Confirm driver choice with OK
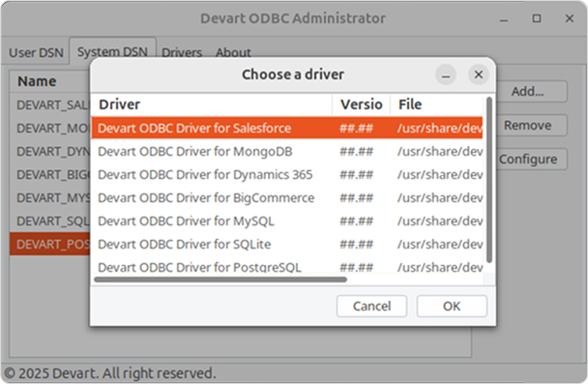The width and height of the screenshot is (588, 384). 452,306
